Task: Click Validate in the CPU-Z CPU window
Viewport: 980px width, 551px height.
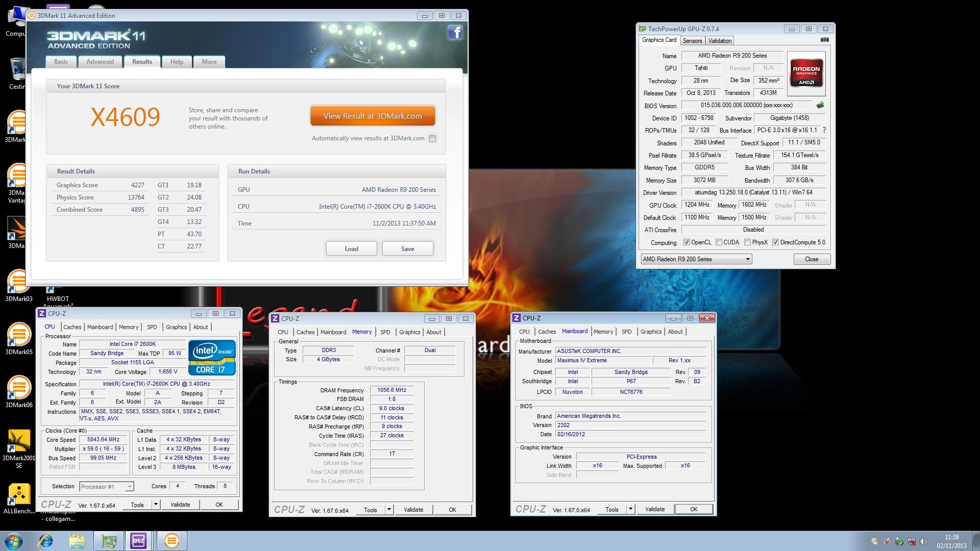Action: coord(180,505)
